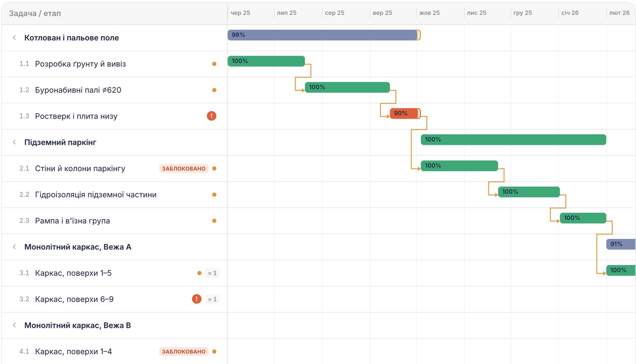Click the чер 25 month header

coord(240,13)
